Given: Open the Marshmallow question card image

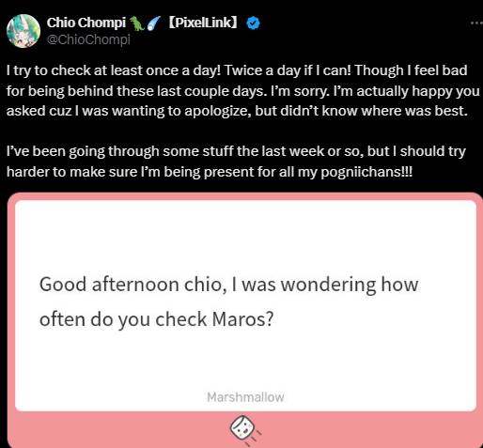Looking at the screenshot, I should click(x=245, y=320).
